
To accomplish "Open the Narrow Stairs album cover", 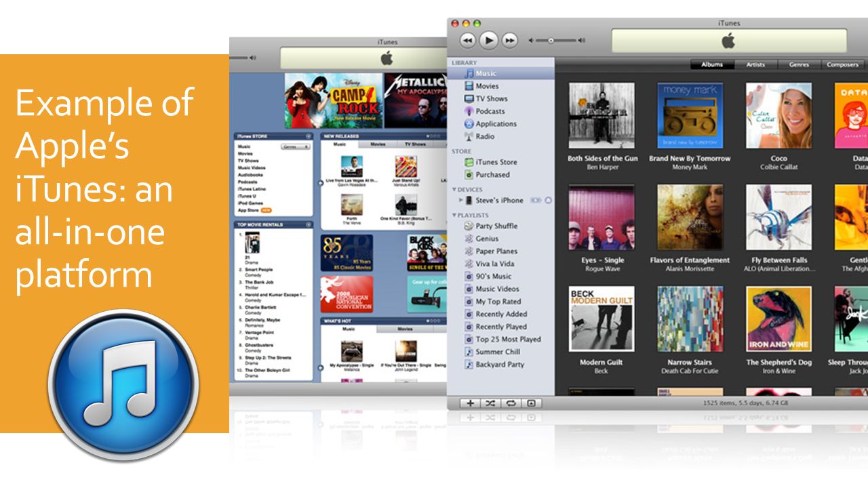I will click(x=690, y=319).
